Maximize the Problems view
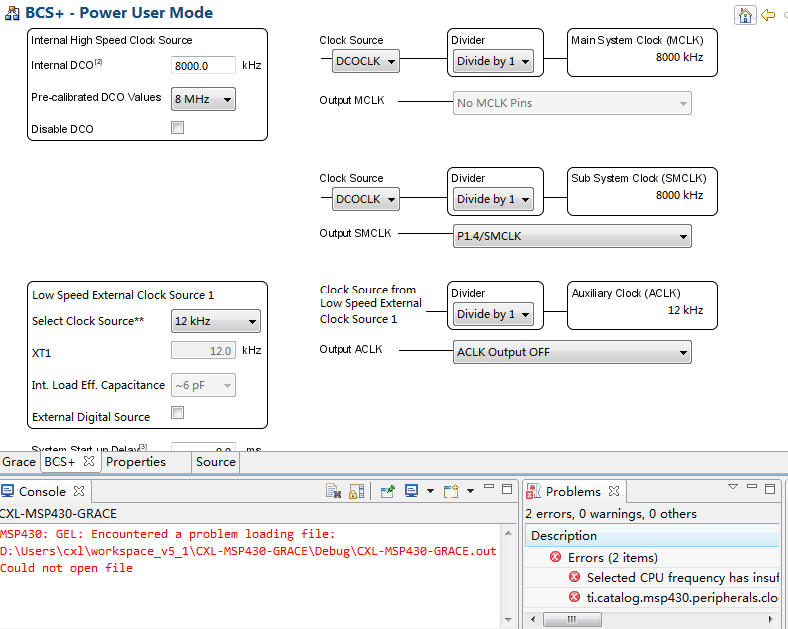 (770, 489)
